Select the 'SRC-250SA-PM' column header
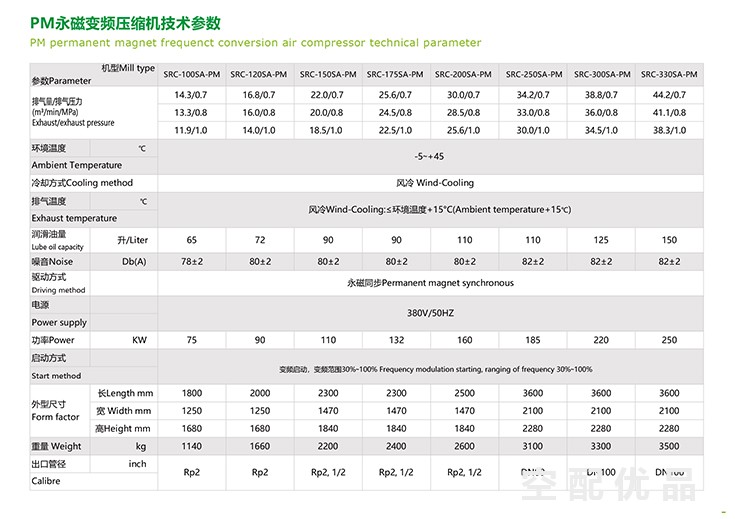This screenshot has width=735, height=519. (x=534, y=75)
